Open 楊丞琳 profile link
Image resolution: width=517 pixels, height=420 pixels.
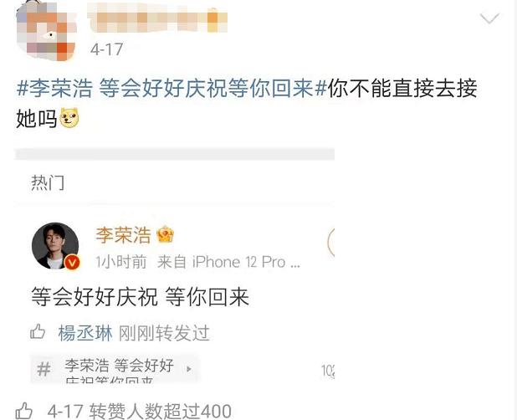[85, 333]
